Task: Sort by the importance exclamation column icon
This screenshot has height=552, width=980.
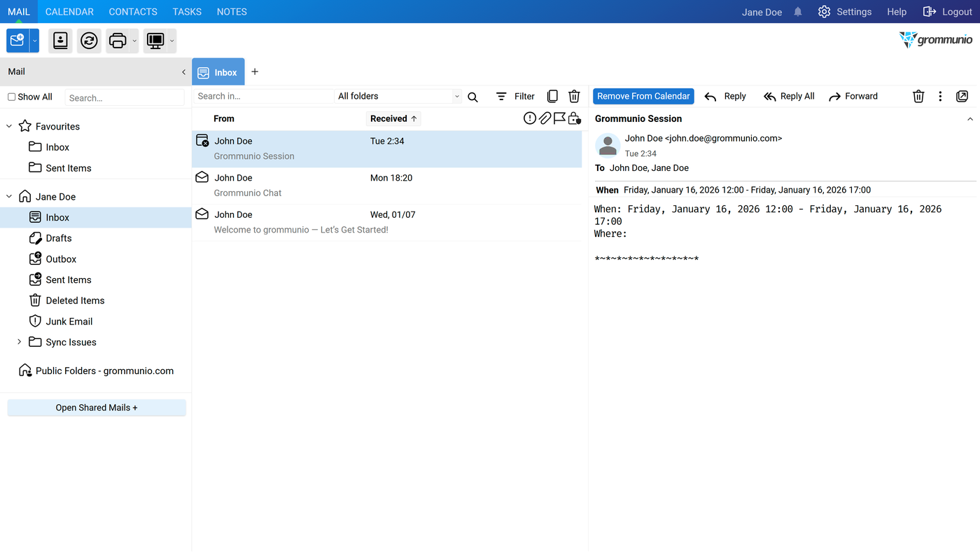Action: pos(530,118)
